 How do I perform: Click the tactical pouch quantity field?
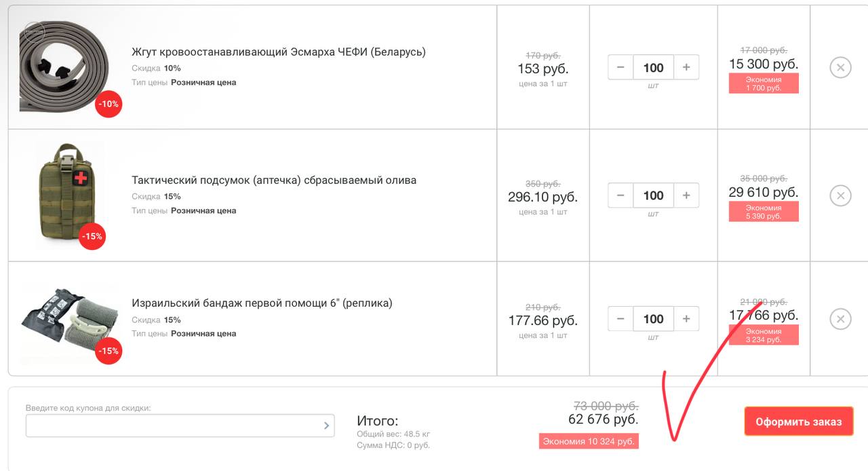[x=653, y=195]
